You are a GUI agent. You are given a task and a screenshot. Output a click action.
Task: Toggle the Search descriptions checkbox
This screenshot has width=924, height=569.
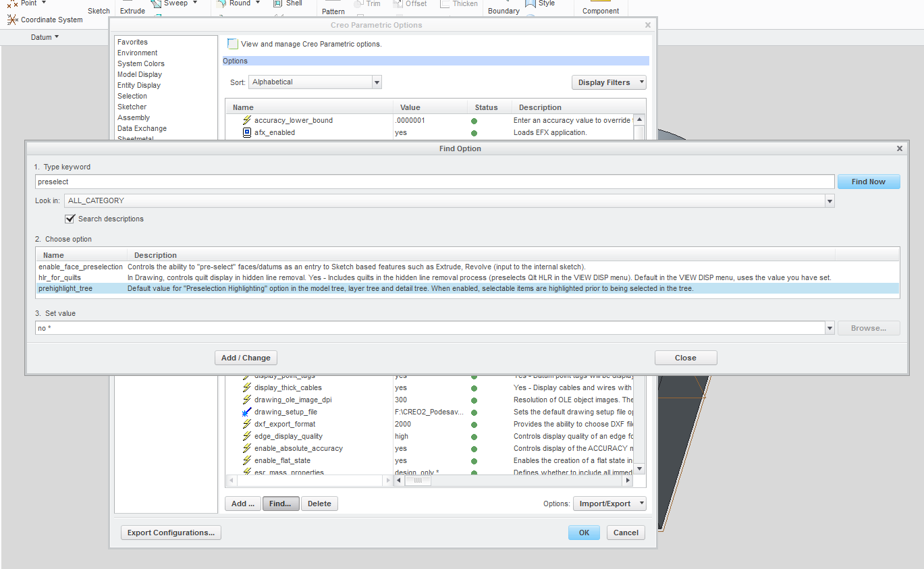click(x=70, y=219)
